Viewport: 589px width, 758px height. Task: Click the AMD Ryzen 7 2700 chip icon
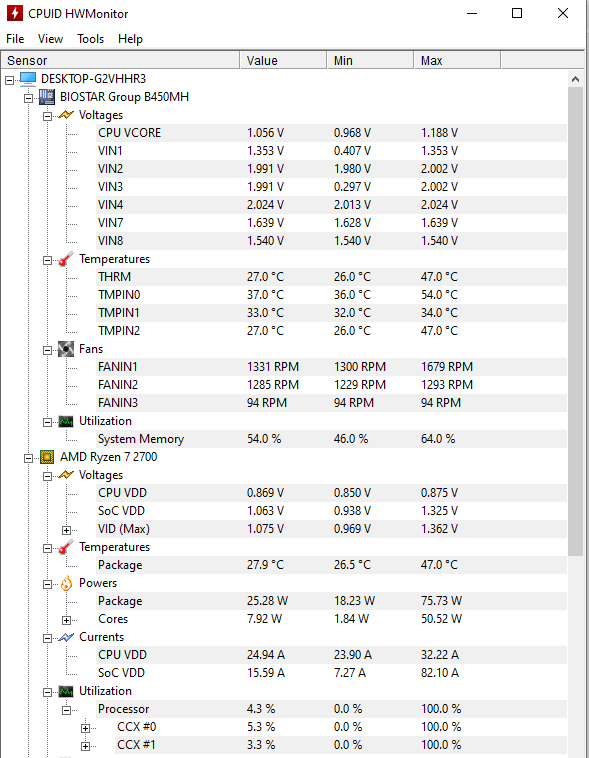pos(47,457)
